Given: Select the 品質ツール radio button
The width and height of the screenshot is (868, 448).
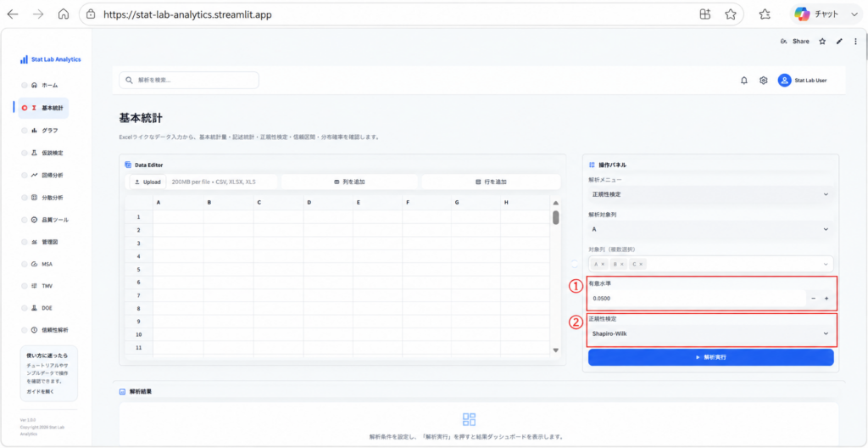Looking at the screenshot, I should pos(25,220).
